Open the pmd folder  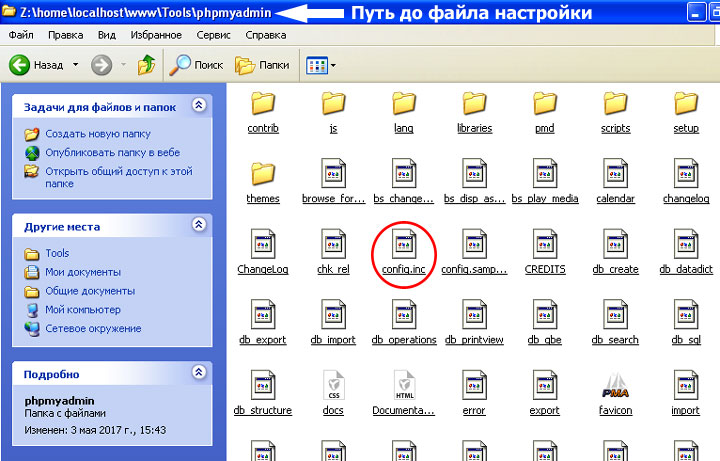tap(545, 112)
